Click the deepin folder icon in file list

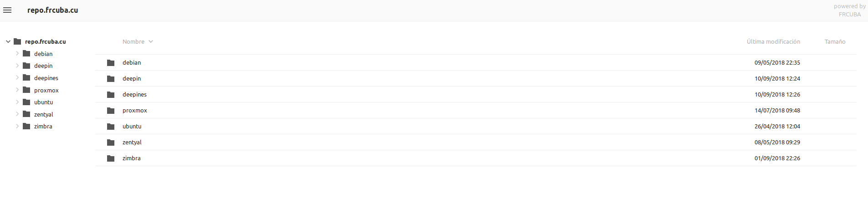tap(111, 79)
